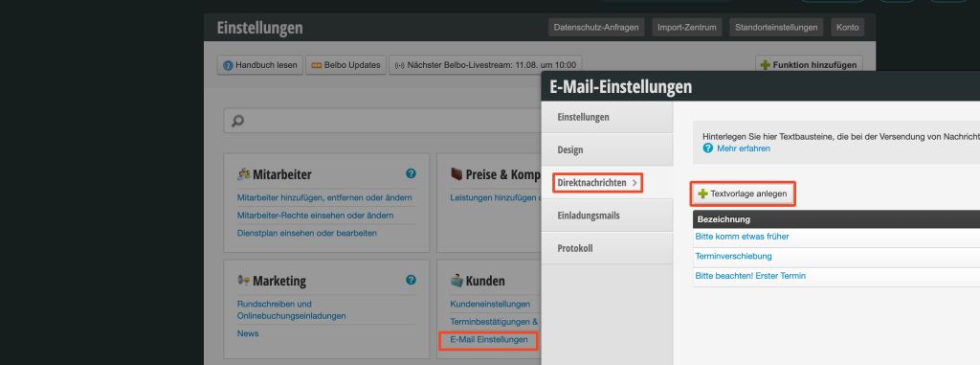The height and width of the screenshot is (365, 980).
Task: Open the Konto button
Action: [848, 28]
